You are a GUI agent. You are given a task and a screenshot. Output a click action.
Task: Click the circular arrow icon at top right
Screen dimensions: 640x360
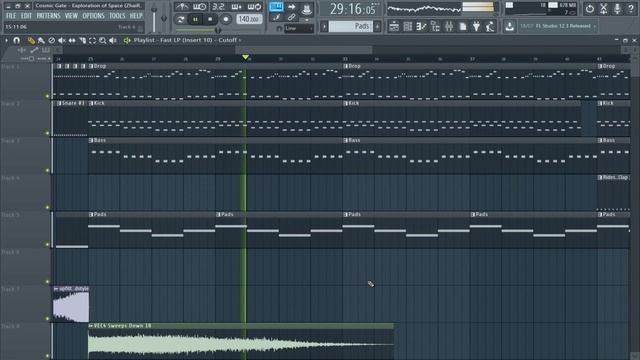[x=590, y=9]
